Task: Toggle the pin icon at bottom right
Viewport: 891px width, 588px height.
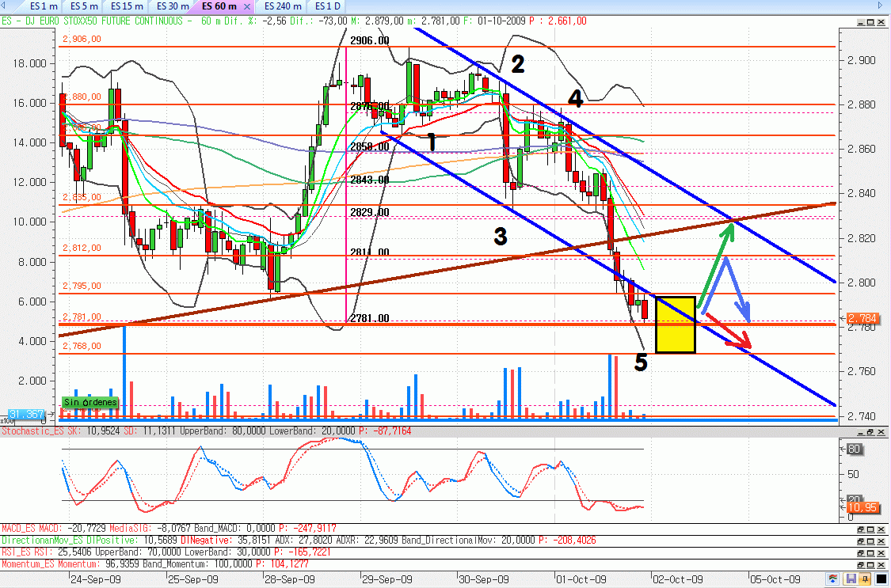Action: coord(865,579)
